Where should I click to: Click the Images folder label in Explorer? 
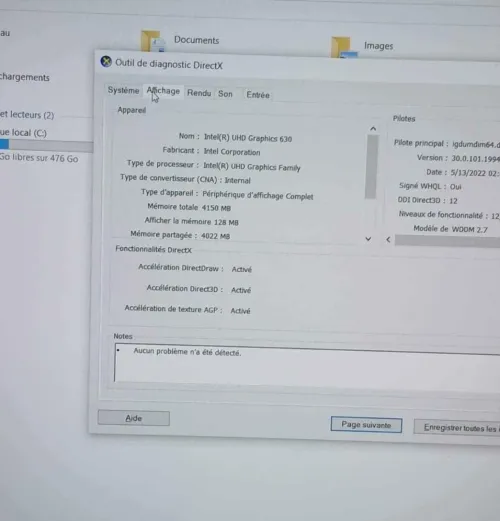(378, 45)
